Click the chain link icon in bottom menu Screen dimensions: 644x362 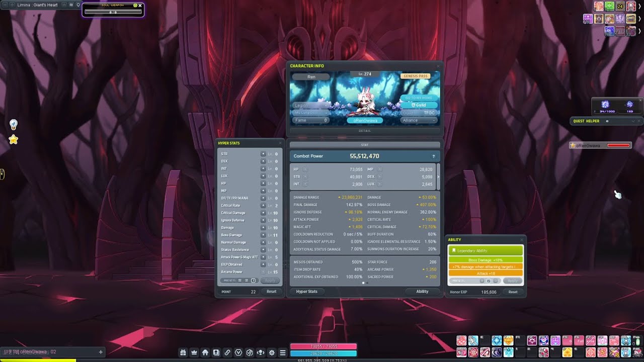tap(227, 352)
